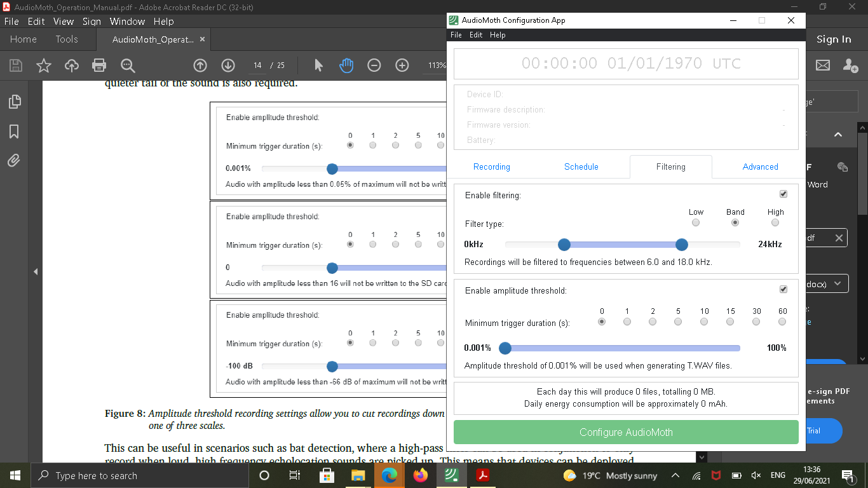Open the AudioMoth File menu

click(x=456, y=35)
